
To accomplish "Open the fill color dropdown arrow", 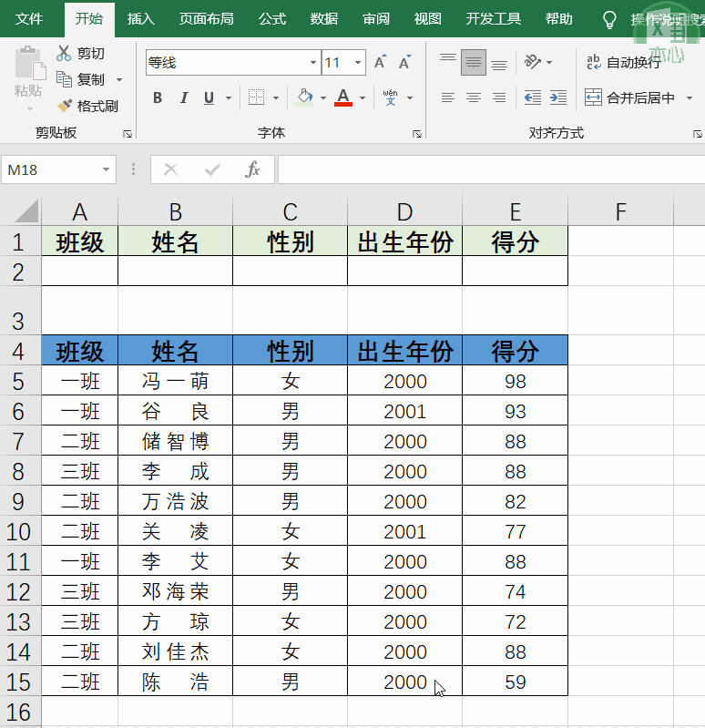I will [x=323, y=98].
